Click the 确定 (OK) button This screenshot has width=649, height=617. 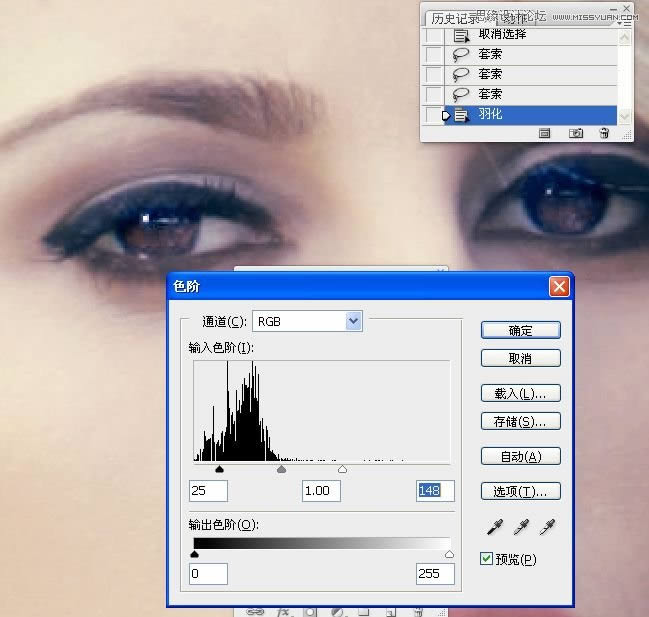point(520,330)
